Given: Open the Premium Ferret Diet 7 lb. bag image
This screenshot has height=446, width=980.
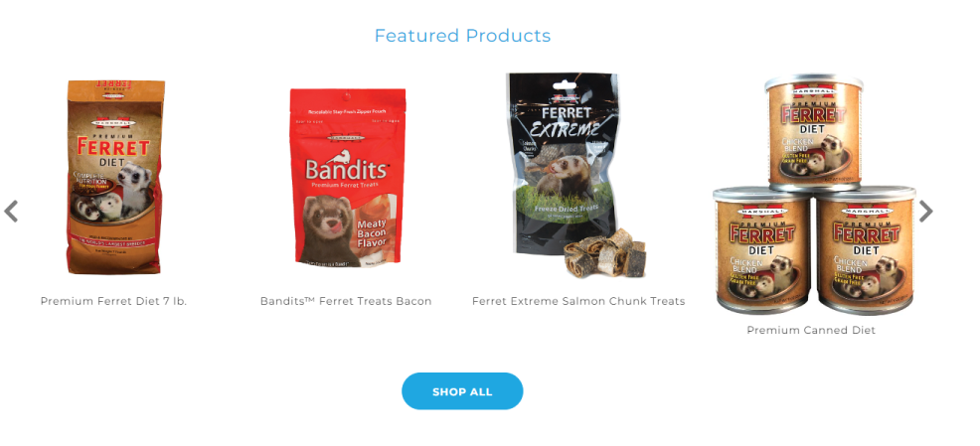Looking at the screenshot, I should click(114, 177).
